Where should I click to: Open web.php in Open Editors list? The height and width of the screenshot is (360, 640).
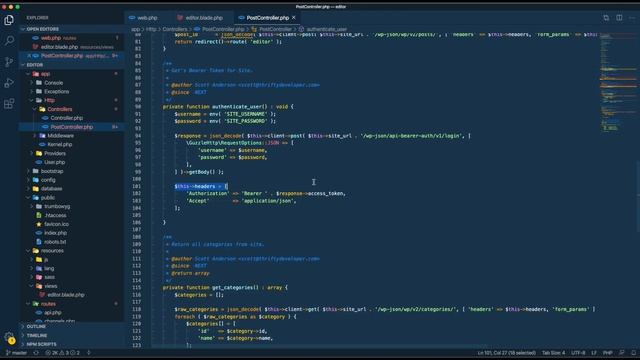click(51, 38)
